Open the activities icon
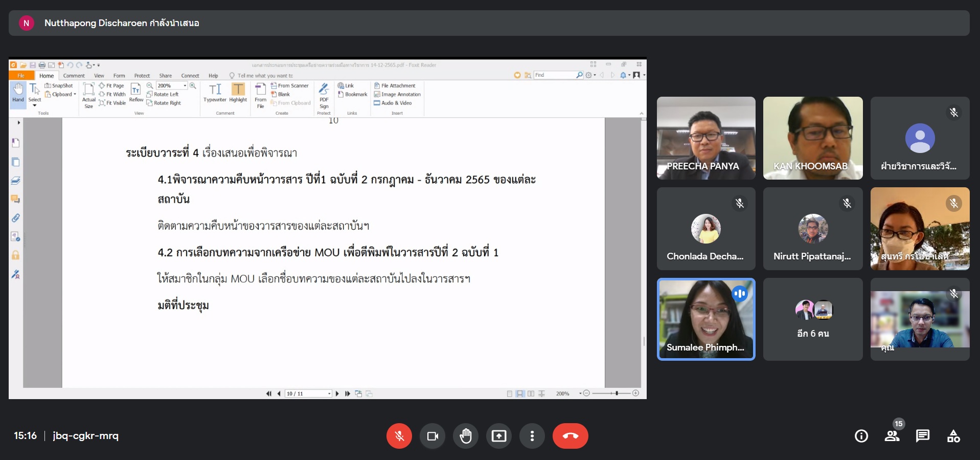Screen dimensions: 980x460 [x=953, y=436]
